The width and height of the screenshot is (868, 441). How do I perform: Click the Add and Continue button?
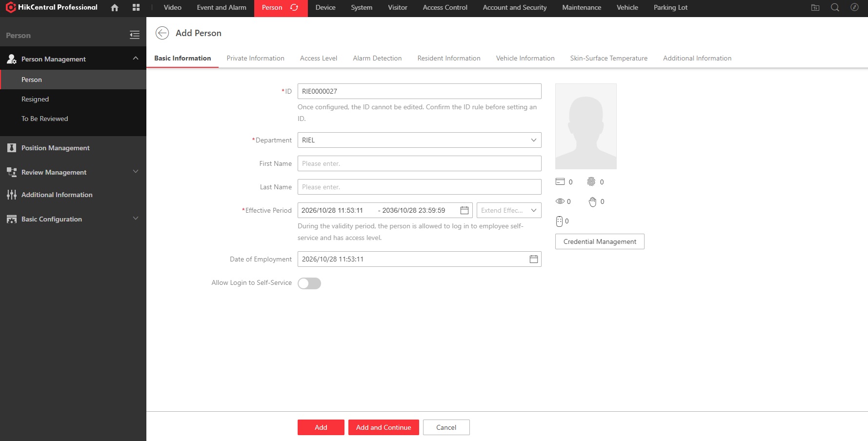(x=384, y=427)
